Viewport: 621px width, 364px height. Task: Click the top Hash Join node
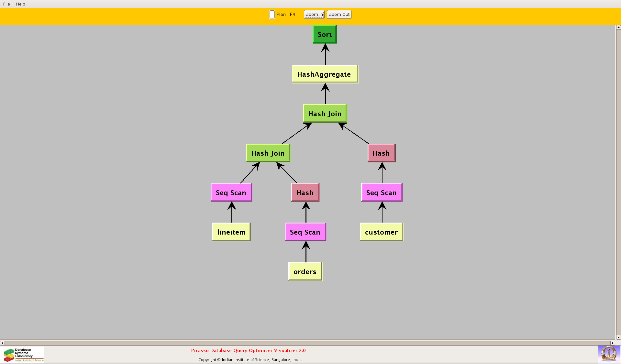325,114
